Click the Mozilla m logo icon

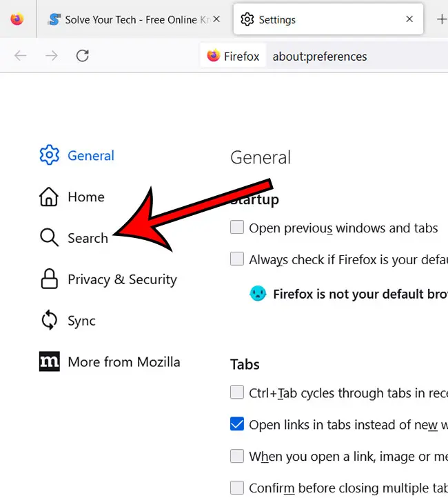50,361
